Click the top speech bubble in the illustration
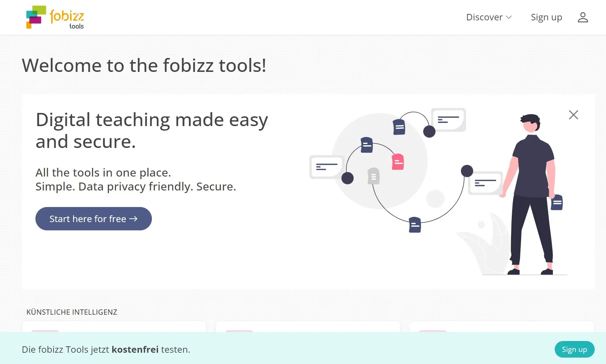The image size is (606, 364). [x=448, y=120]
